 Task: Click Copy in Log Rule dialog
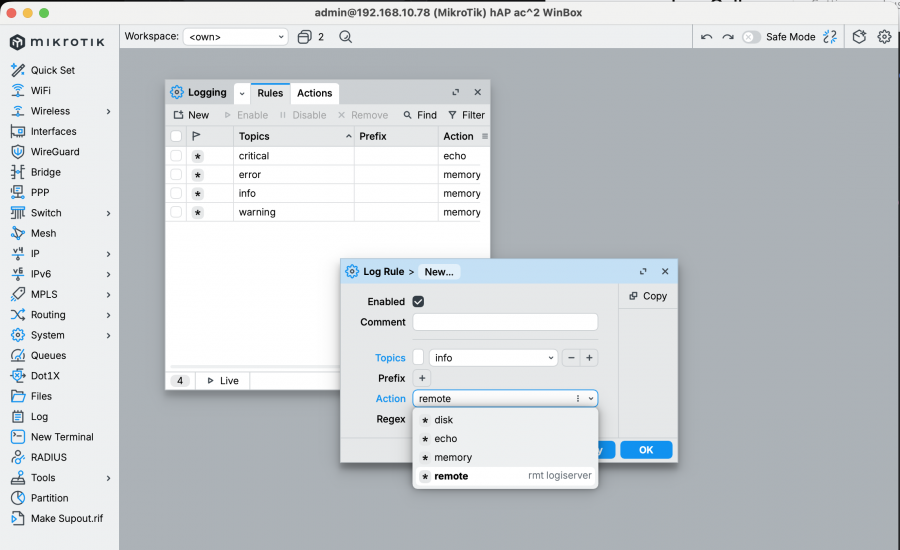pos(648,296)
